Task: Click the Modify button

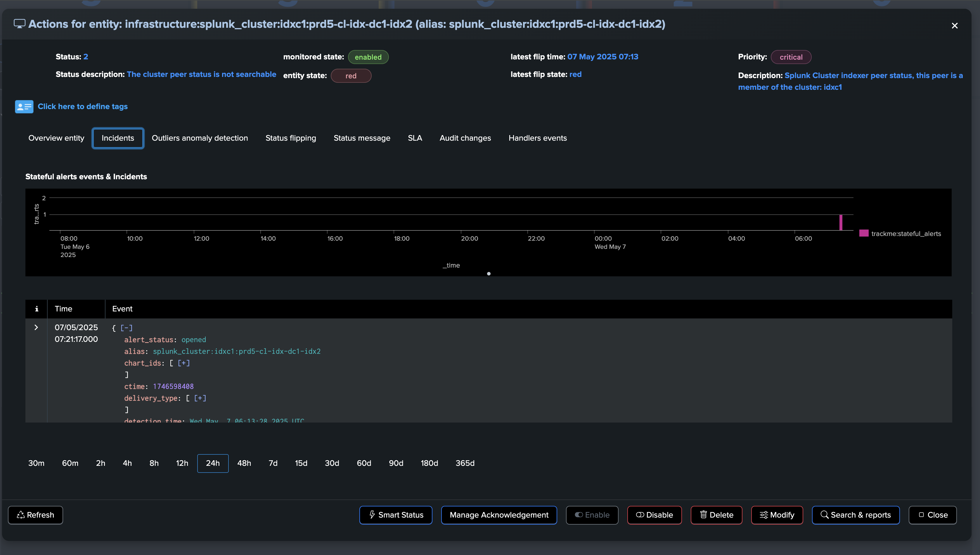Action: point(777,515)
